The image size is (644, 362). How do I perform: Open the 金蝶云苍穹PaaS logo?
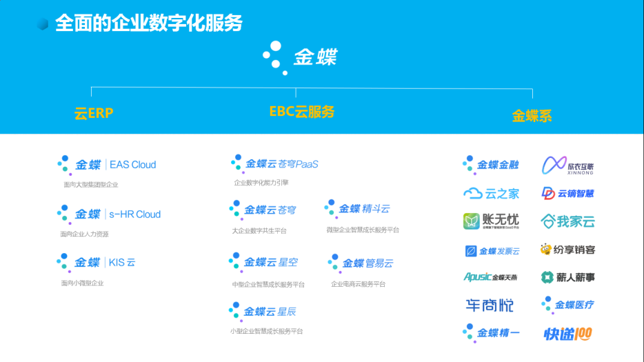click(x=274, y=164)
